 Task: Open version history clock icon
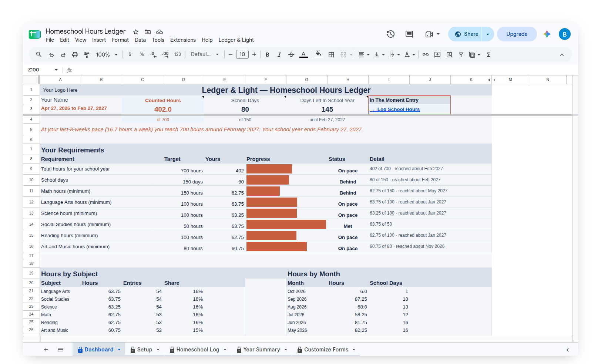tap(391, 34)
